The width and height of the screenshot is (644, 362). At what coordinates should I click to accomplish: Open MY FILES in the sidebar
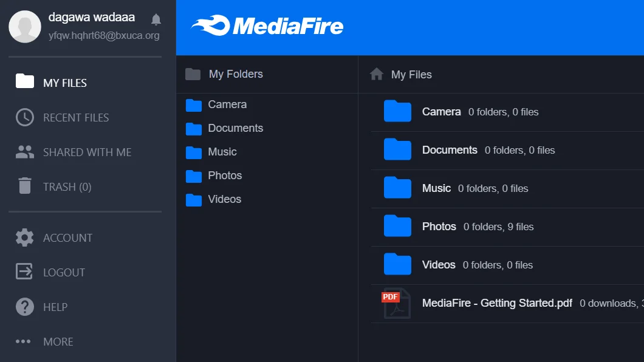(65, 83)
